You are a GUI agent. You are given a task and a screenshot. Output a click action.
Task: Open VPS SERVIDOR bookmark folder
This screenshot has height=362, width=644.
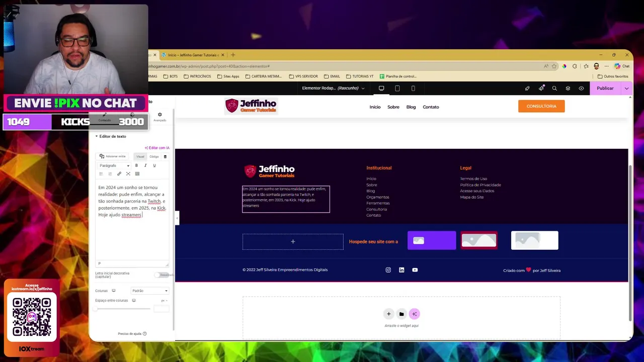coord(303,76)
